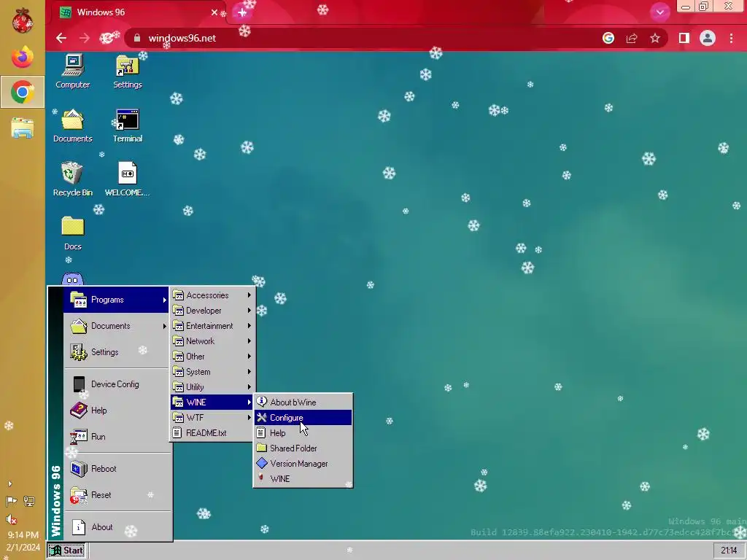Open the Docs folder on desktop
This screenshot has height=560, width=747.
point(72,233)
